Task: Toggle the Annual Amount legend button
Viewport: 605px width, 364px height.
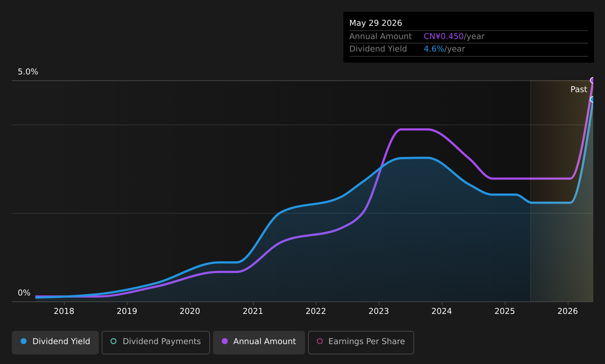Action: click(x=259, y=342)
